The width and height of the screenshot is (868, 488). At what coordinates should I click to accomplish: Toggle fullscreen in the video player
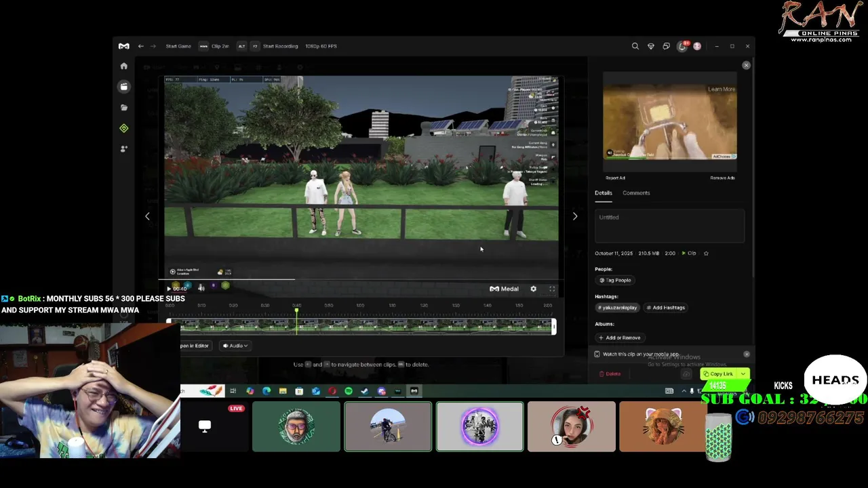point(552,289)
